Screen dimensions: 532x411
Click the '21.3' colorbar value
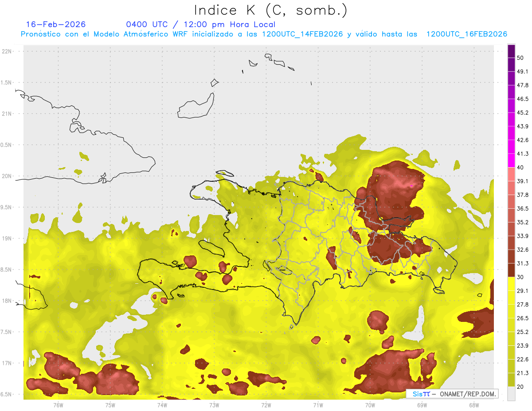(523, 373)
